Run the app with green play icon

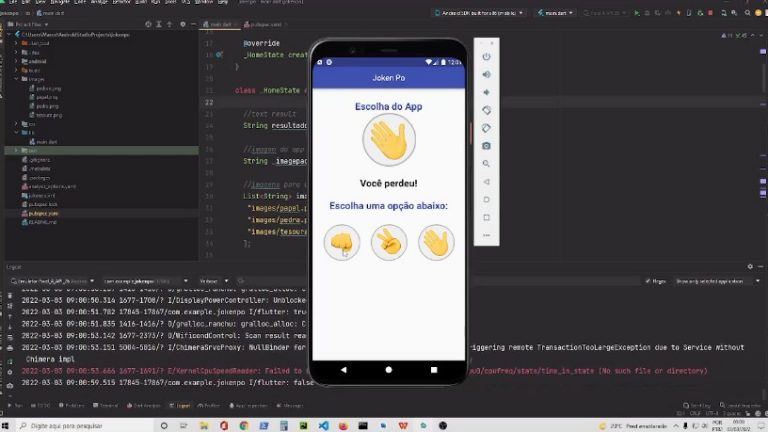637,13
